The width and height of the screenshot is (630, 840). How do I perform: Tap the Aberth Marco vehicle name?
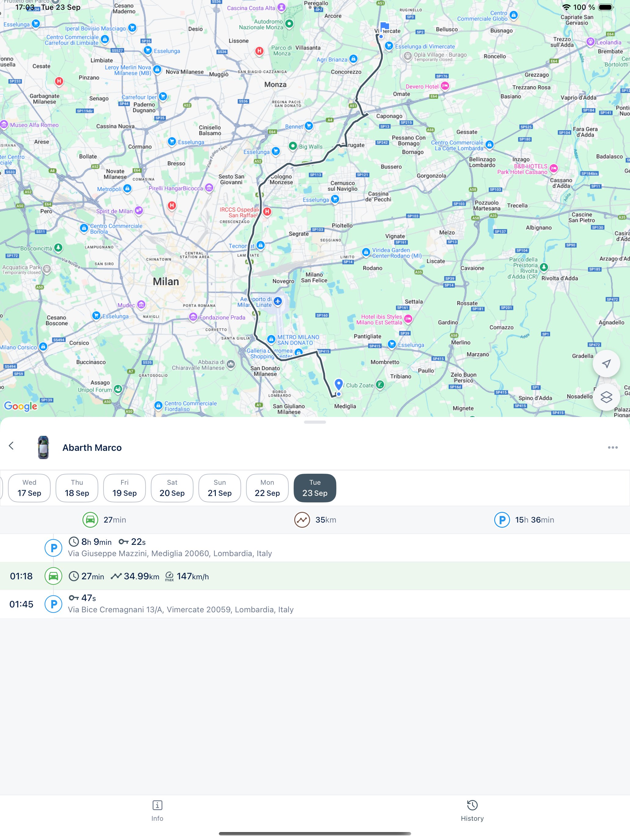(x=92, y=448)
